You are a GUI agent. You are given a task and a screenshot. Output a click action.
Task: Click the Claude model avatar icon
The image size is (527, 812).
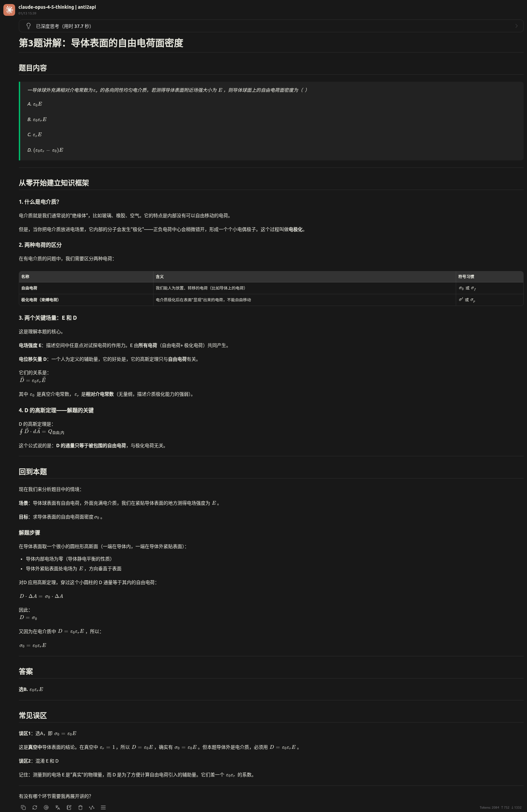9,10
